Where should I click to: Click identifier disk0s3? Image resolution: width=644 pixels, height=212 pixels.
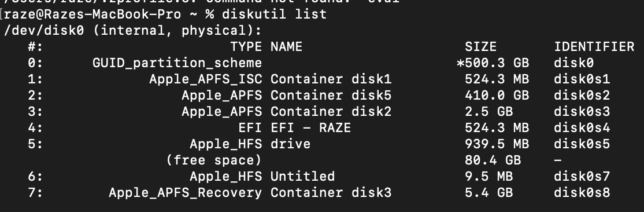[582, 112]
